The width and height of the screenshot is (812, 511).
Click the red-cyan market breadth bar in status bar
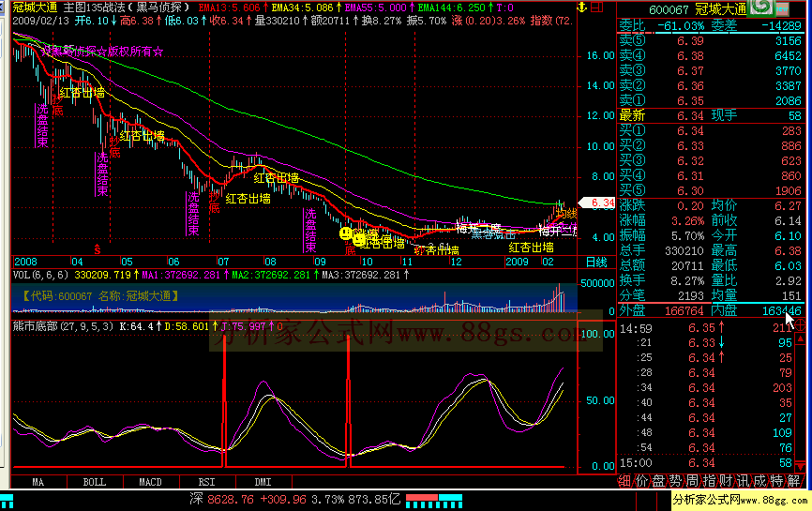coord(434,501)
